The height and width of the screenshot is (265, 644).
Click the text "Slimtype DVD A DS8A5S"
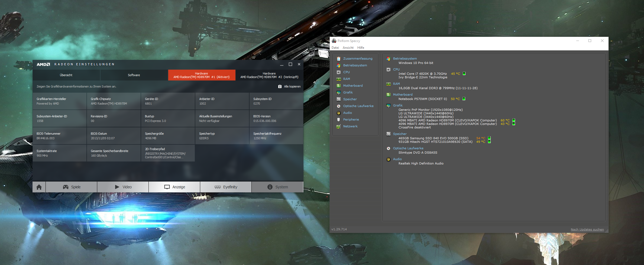(x=418, y=153)
